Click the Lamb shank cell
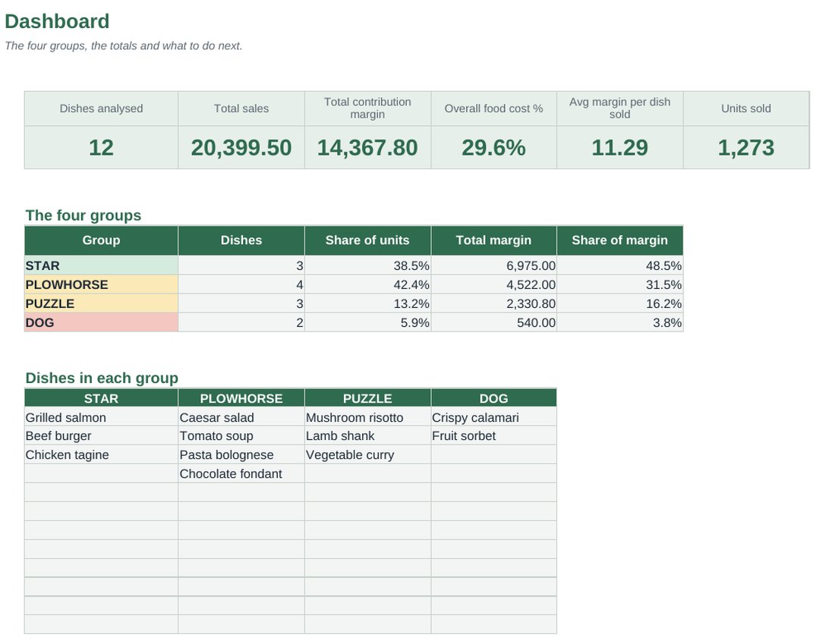Image resolution: width=835 pixels, height=644 pixels. pyautogui.click(x=367, y=436)
